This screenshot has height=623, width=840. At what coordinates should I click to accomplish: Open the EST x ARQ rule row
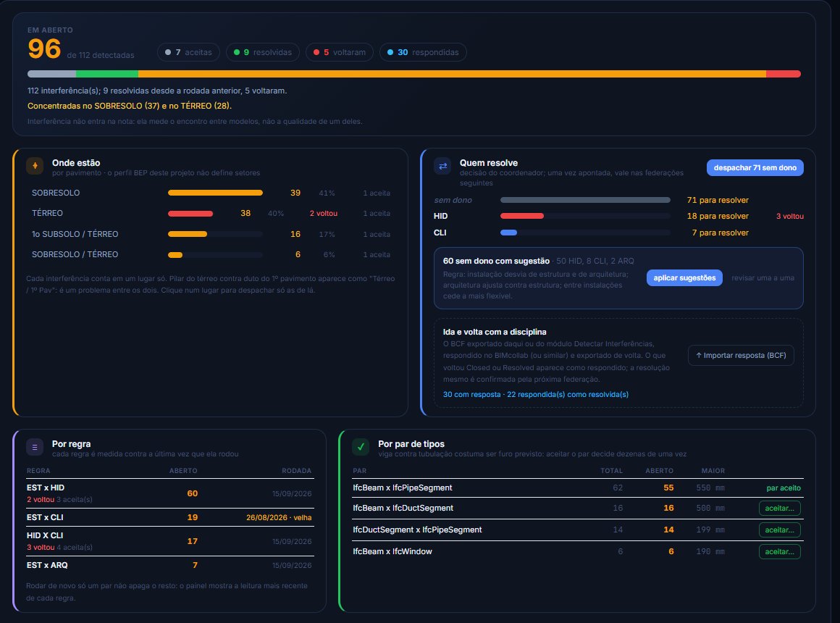point(170,565)
